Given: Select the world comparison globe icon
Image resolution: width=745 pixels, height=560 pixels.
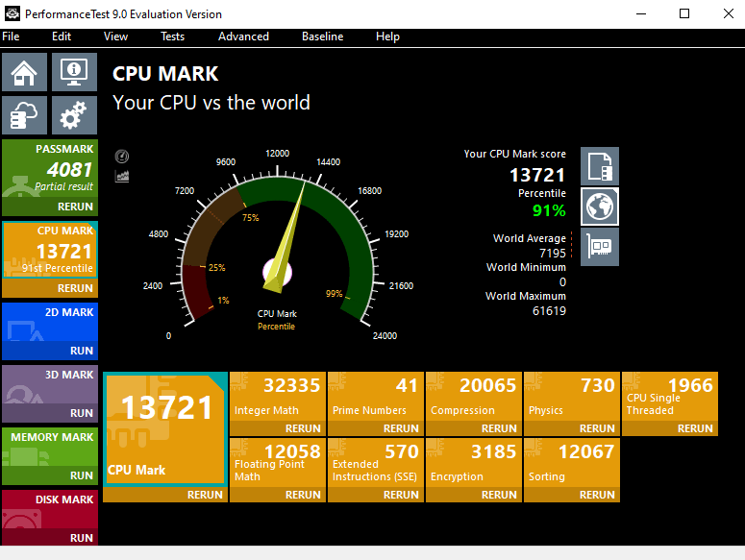Looking at the screenshot, I should click(x=600, y=207).
